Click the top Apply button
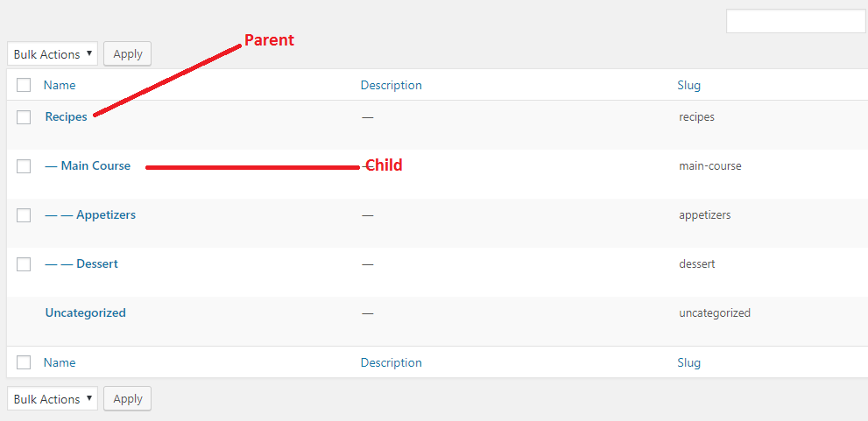Viewport: 868px width, 421px height. (x=127, y=54)
